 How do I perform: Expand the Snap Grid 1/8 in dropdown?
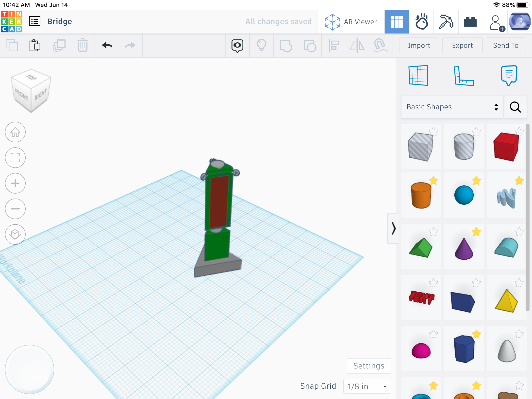pos(367,386)
